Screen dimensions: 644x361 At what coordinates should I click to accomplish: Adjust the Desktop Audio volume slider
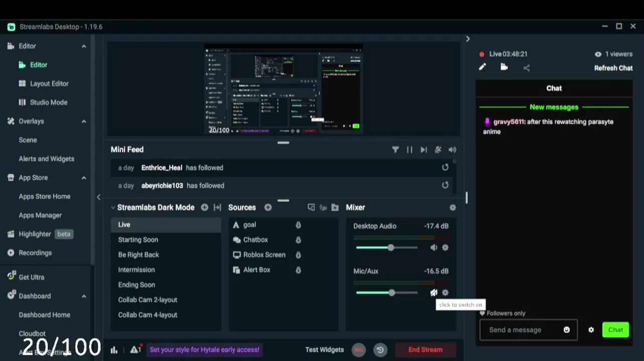pyautogui.click(x=387, y=248)
